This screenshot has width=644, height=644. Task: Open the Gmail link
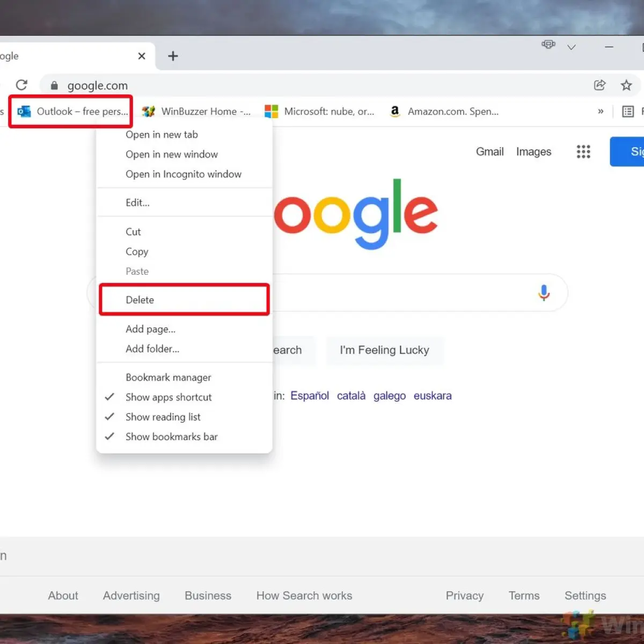tap(489, 152)
